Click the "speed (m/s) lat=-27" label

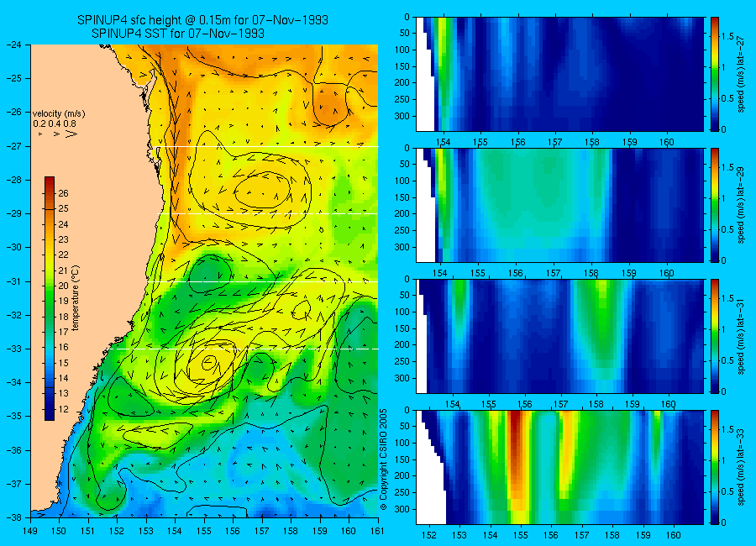click(742, 74)
